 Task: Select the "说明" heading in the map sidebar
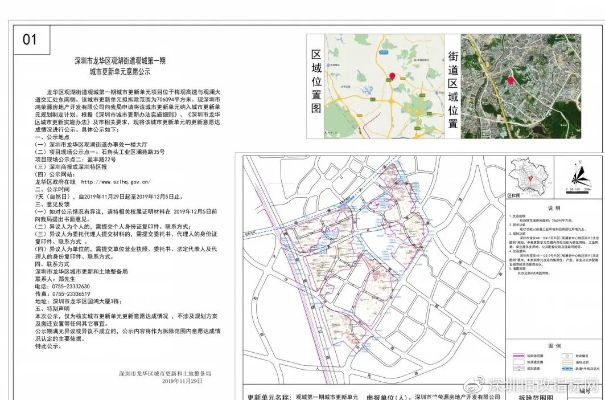tap(554, 208)
